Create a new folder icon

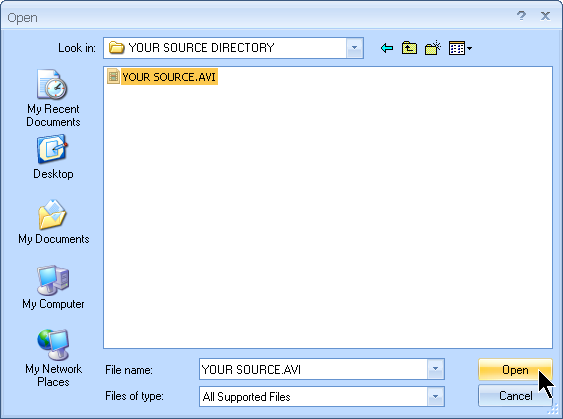point(433,48)
